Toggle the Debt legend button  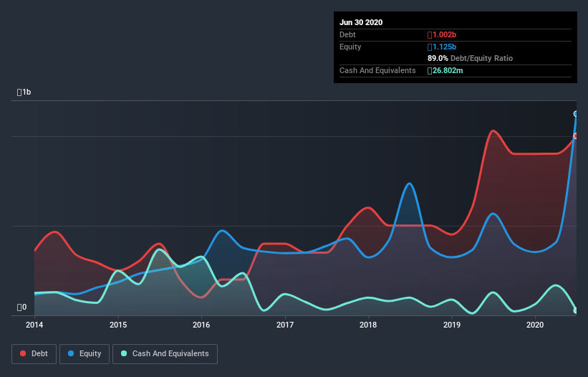click(34, 354)
